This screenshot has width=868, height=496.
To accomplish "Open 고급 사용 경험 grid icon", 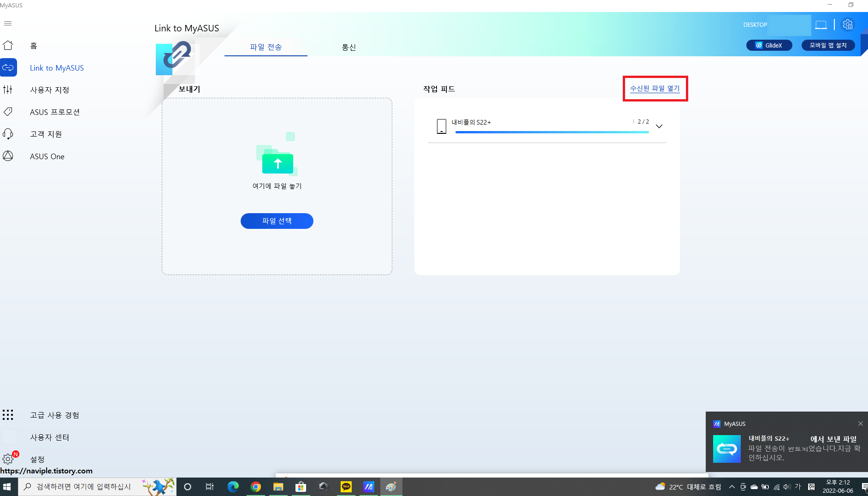I will click(x=8, y=415).
